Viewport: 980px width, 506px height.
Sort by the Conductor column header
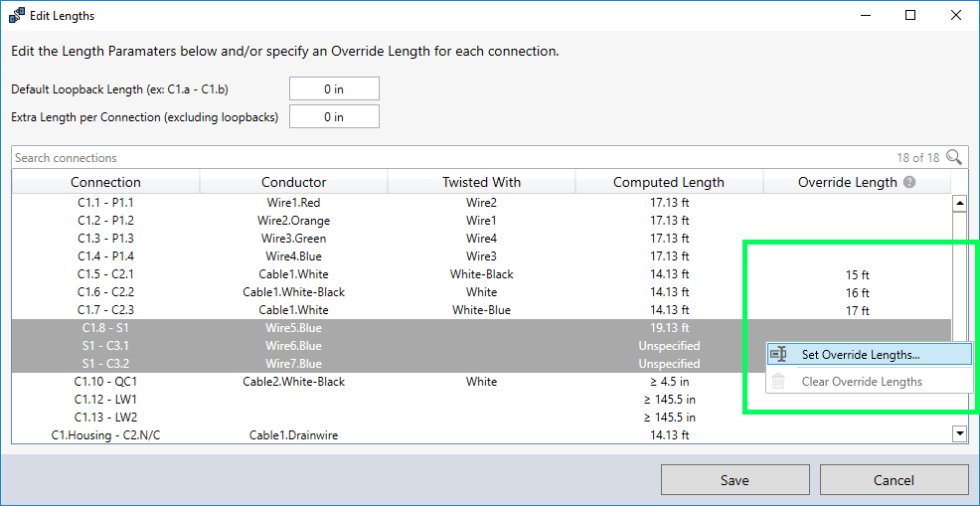coord(294,182)
